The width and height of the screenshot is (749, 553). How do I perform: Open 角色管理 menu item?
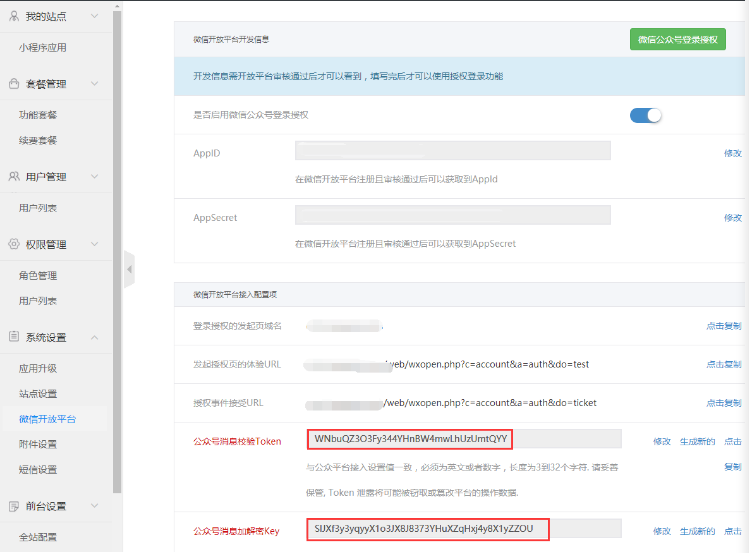click(x=38, y=276)
